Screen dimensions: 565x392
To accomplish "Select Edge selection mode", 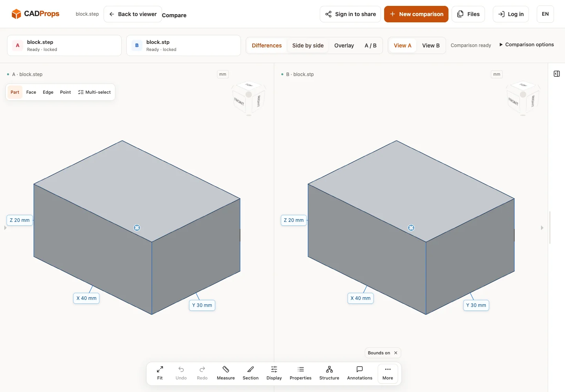I will tap(48, 92).
